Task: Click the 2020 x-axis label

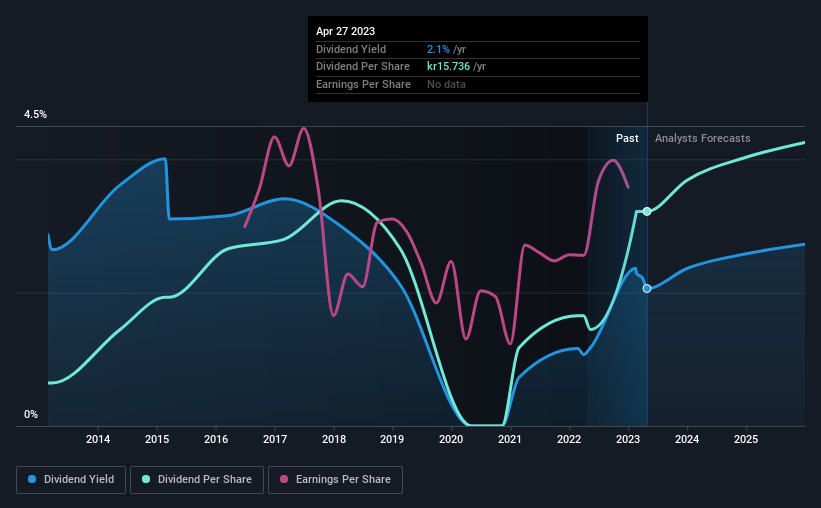Action: pos(451,439)
